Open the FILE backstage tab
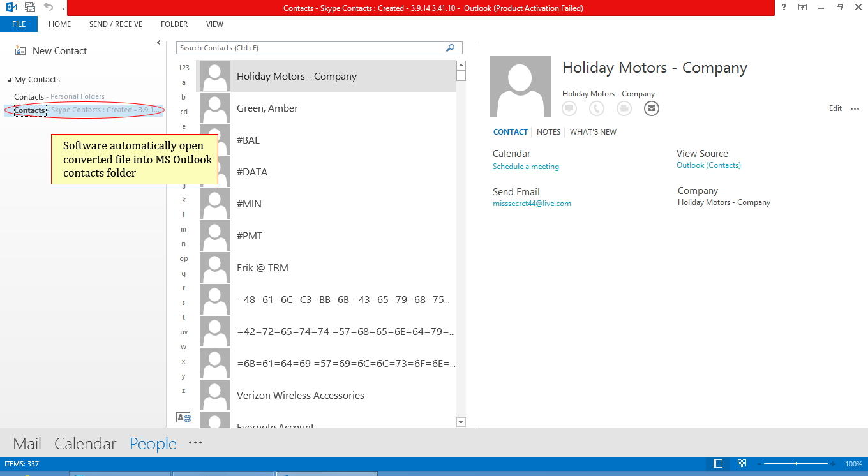Screen dimensions: 868x476 click(x=19, y=24)
